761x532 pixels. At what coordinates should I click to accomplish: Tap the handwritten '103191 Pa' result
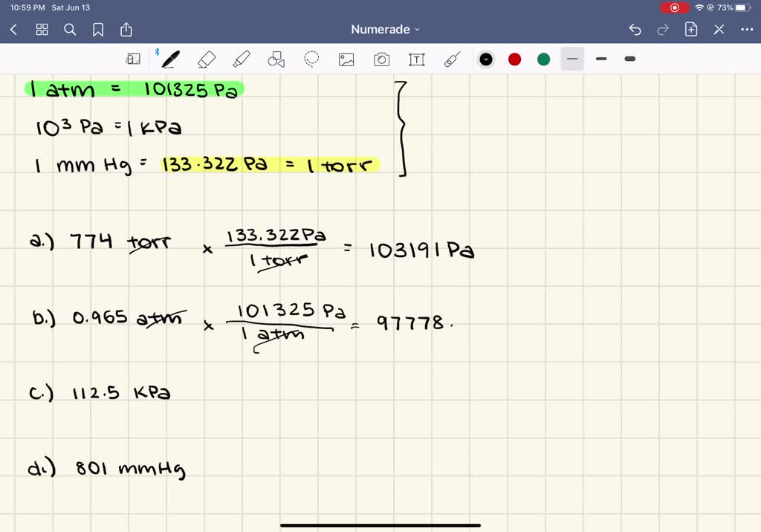(x=422, y=250)
